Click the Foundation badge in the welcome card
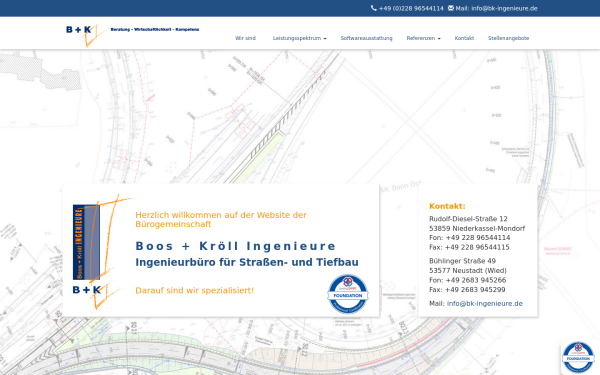Image resolution: width=600 pixels, height=375 pixels. pyautogui.click(x=347, y=294)
